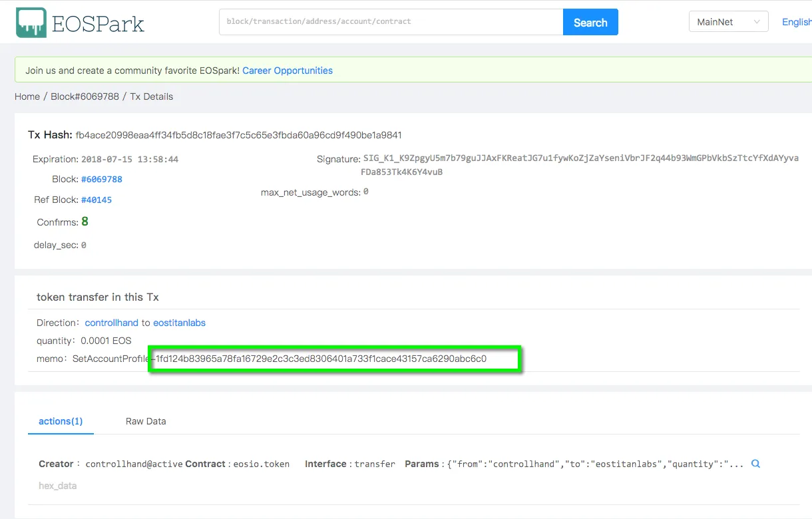812x519 pixels.
Task: Open the English language selector
Action: (x=797, y=22)
